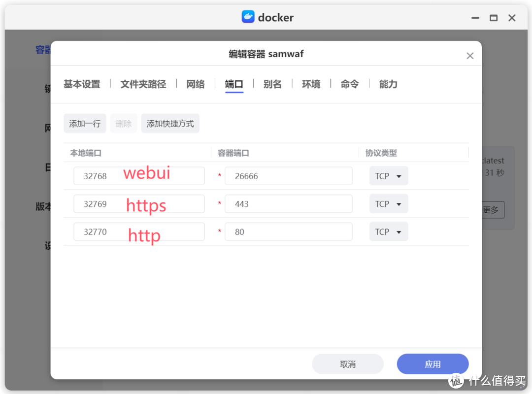Switch to the 基本设置 tab
This screenshot has height=394, width=532.
coord(82,84)
